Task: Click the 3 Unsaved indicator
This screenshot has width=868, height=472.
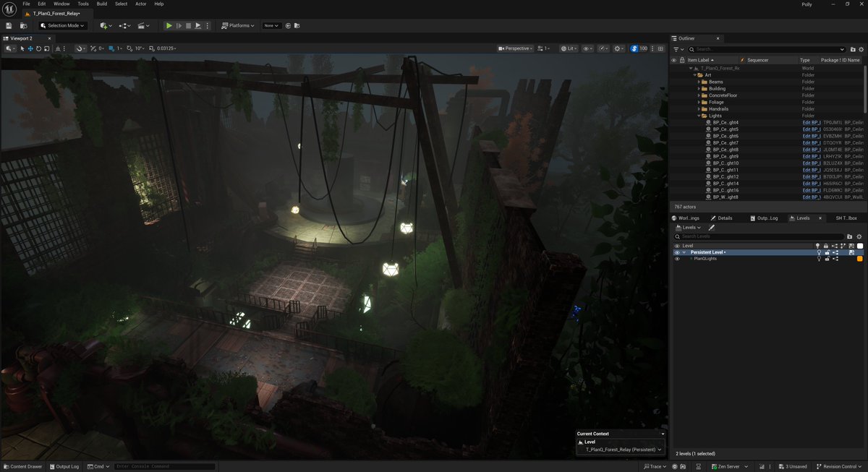Action: pyautogui.click(x=793, y=466)
